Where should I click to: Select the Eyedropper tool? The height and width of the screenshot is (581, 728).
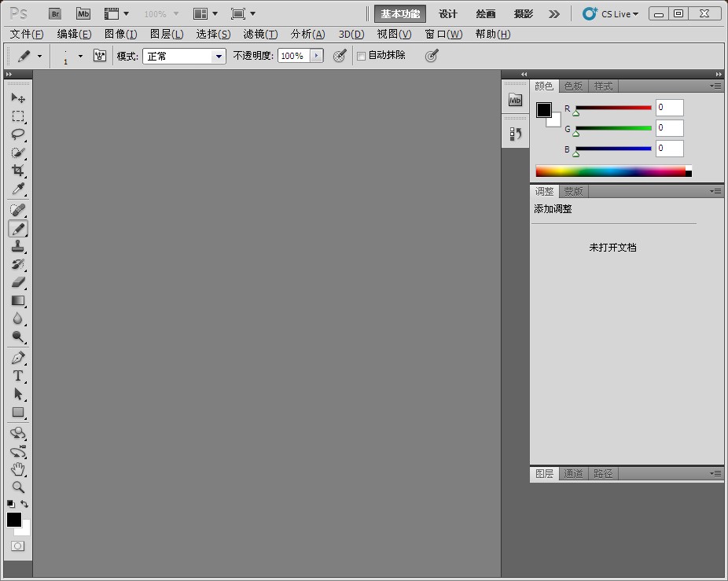pyautogui.click(x=18, y=189)
